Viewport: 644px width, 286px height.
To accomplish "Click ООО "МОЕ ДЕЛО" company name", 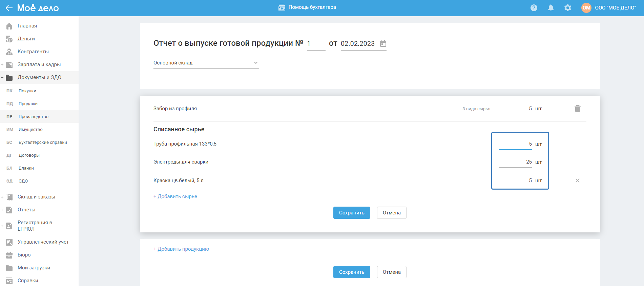I will (x=615, y=8).
